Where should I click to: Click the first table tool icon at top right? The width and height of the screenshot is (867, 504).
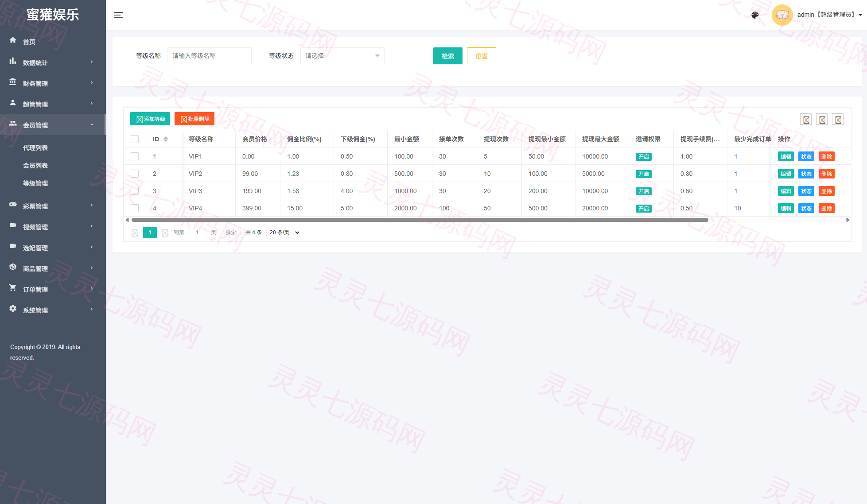coord(806,120)
